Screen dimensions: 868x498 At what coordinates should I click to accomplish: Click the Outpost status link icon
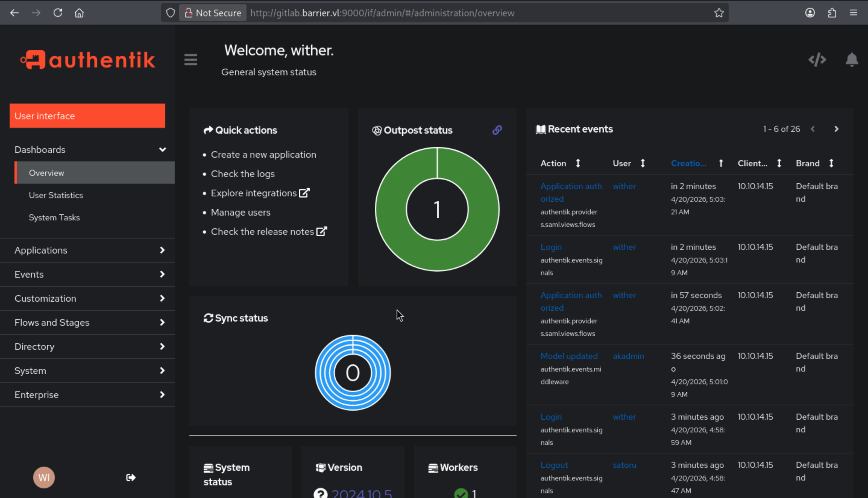[x=497, y=130]
